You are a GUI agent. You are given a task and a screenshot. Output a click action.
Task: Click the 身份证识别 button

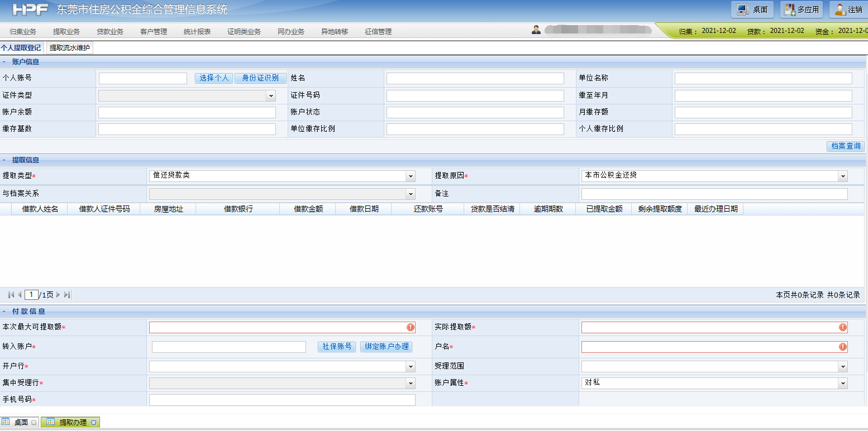[260, 78]
